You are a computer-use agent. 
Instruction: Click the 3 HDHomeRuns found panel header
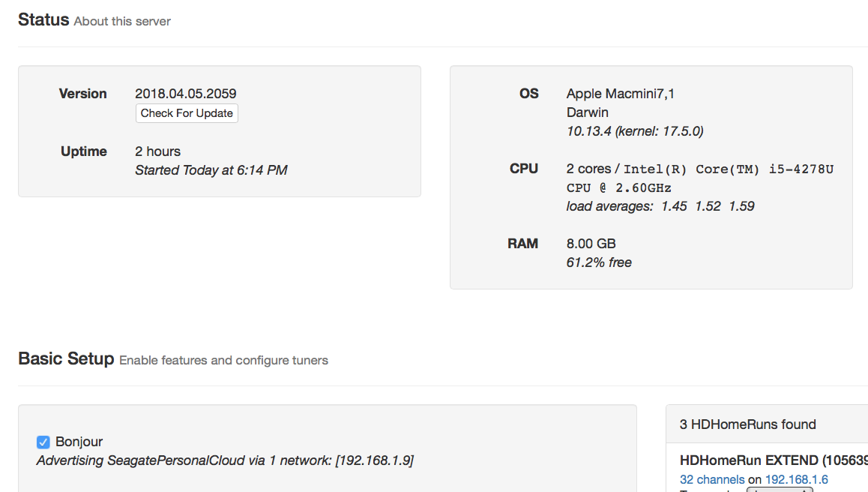[747, 424]
